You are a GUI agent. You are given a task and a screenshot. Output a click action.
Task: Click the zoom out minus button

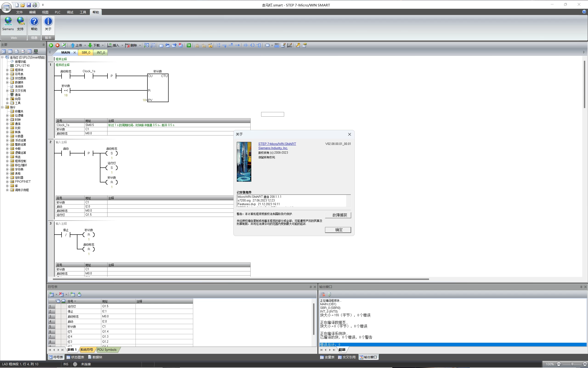[x=559, y=364]
